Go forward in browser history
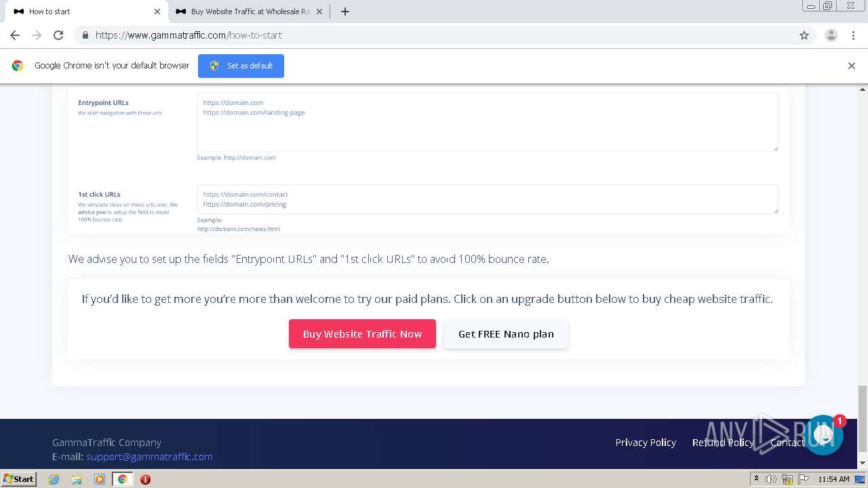868x488 pixels. [37, 35]
